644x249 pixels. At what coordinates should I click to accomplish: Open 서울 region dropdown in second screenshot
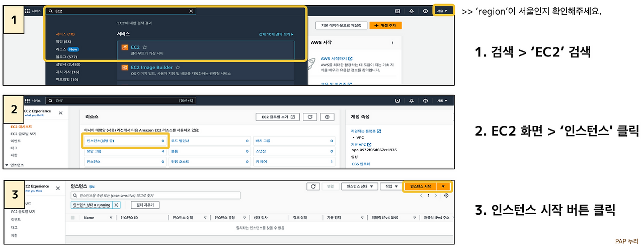pyautogui.click(x=442, y=101)
